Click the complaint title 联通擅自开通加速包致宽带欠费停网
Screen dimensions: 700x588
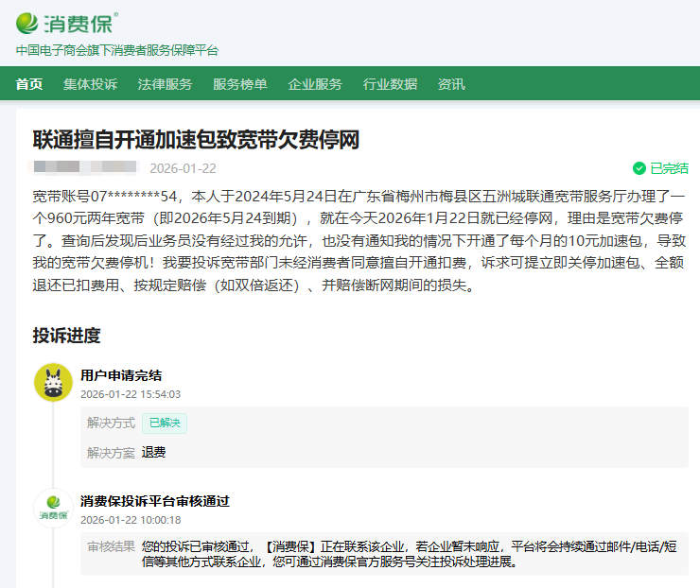[x=196, y=140]
